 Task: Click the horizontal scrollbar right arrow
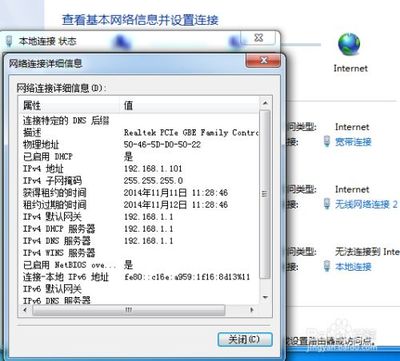[x=252, y=310]
